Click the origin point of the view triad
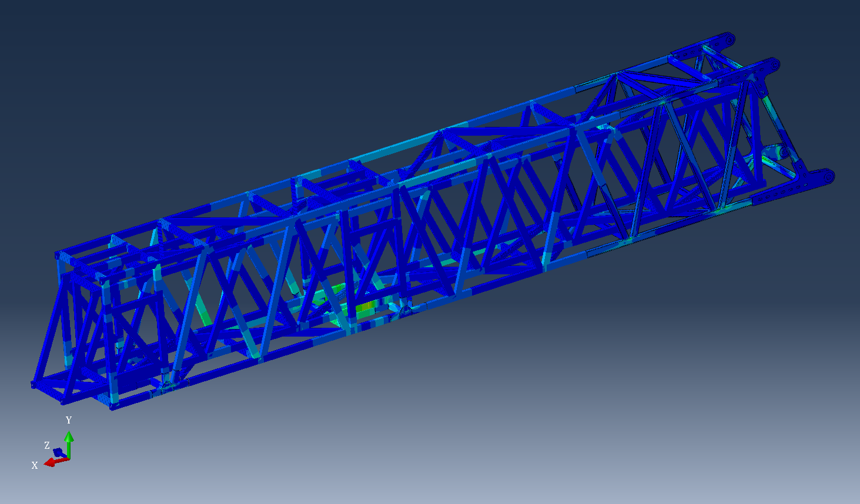 pos(68,458)
